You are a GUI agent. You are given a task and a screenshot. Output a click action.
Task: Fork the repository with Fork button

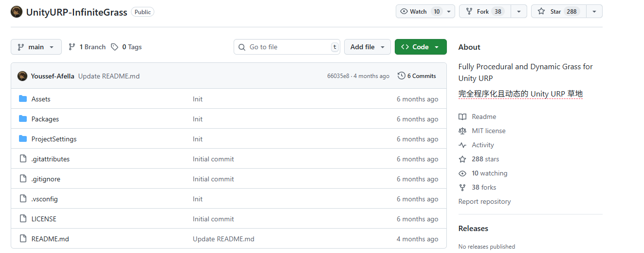484,11
